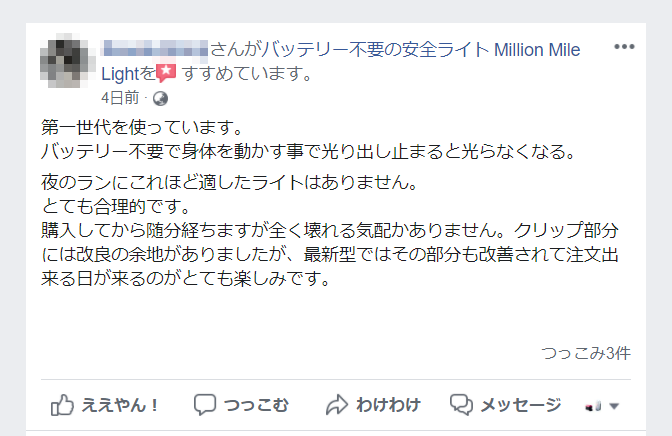The height and width of the screenshot is (436, 672).
Task: Open the つっこみ3件 comments count
Action: pyautogui.click(x=586, y=353)
